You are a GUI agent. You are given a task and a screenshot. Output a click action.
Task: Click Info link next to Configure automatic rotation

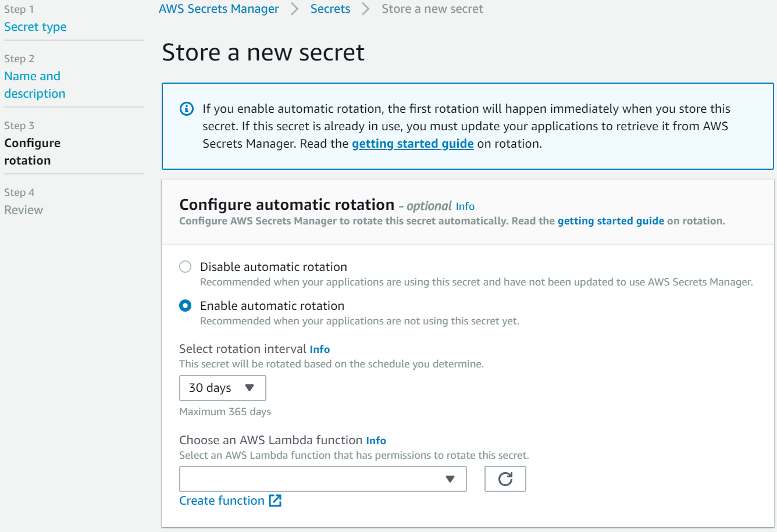coord(465,206)
